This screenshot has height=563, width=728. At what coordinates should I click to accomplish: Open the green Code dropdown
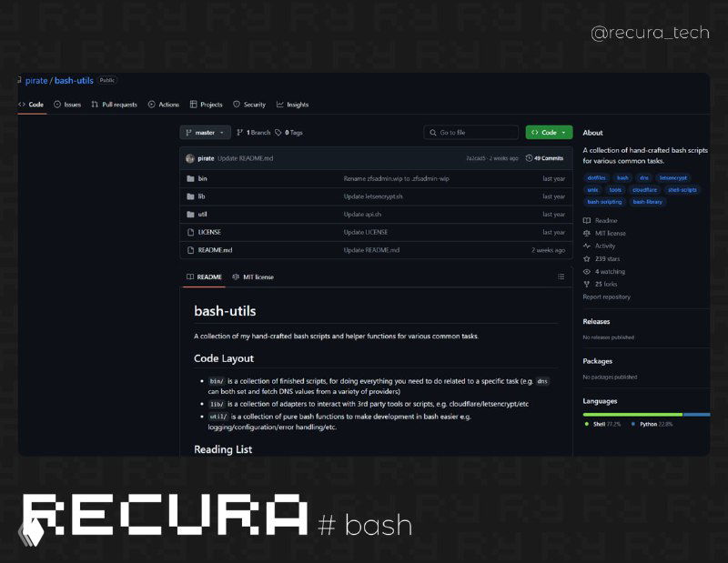(x=547, y=133)
